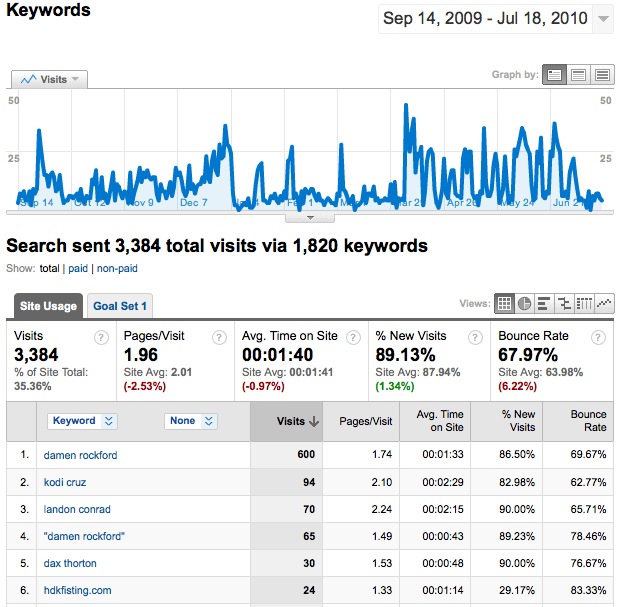Sort table by Visits column

pos(287,421)
